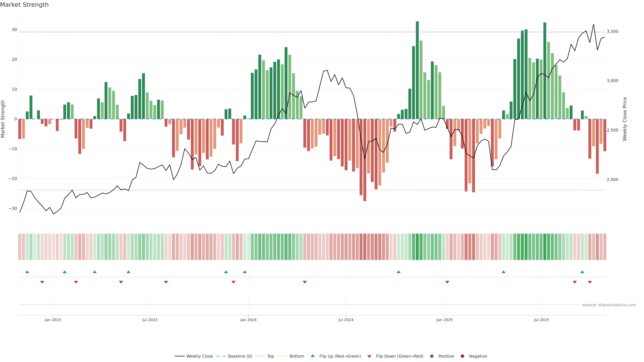Click Flip Up green triangle legend icon
Screen dimensions: 644x362
[312, 356]
